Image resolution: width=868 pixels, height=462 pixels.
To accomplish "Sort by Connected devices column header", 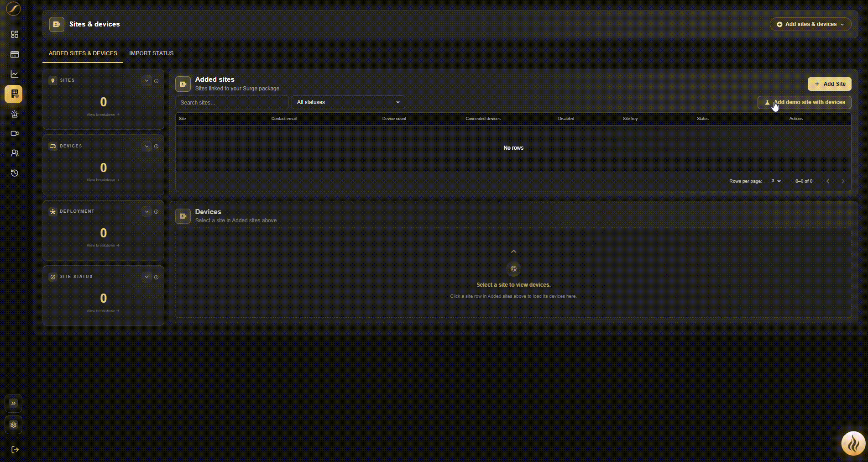I will pos(483,119).
